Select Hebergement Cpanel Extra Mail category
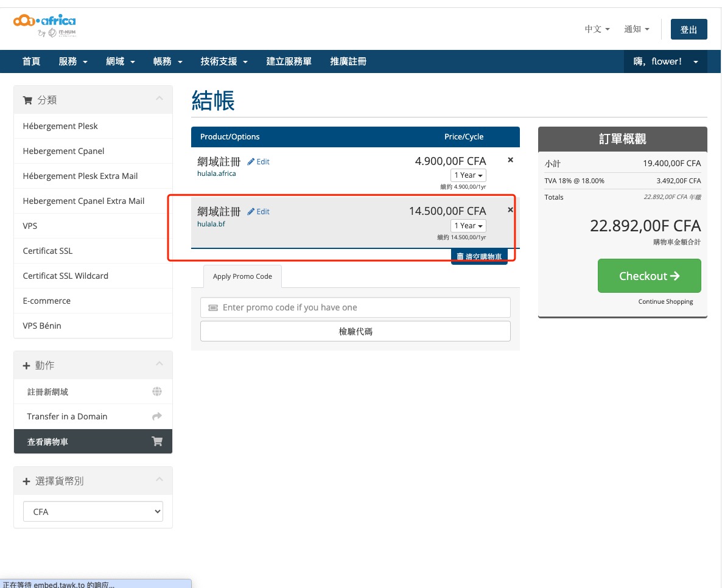Image resolution: width=722 pixels, height=588 pixels. [93, 201]
